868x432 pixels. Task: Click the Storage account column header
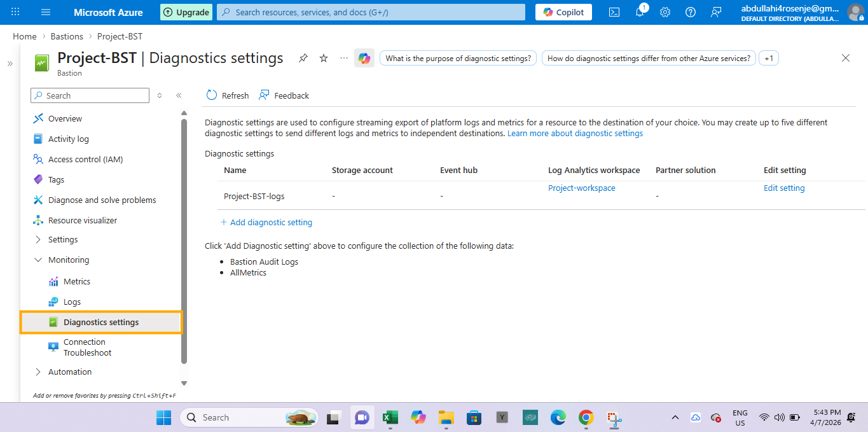pos(362,171)
